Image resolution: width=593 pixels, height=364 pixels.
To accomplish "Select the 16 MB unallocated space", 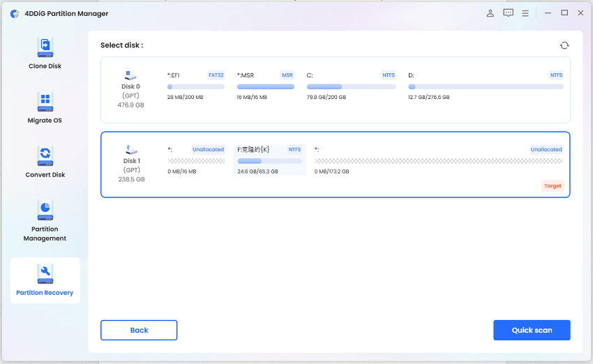I will [x=196, y=160].
